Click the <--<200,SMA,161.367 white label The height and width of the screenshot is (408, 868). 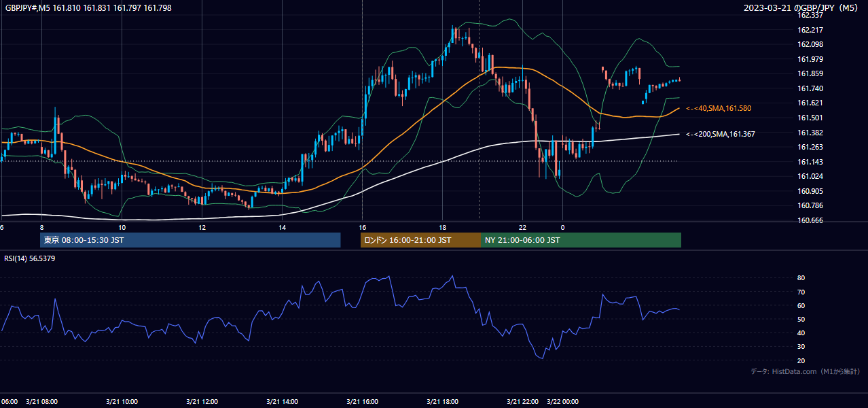[x=721, y=134]
